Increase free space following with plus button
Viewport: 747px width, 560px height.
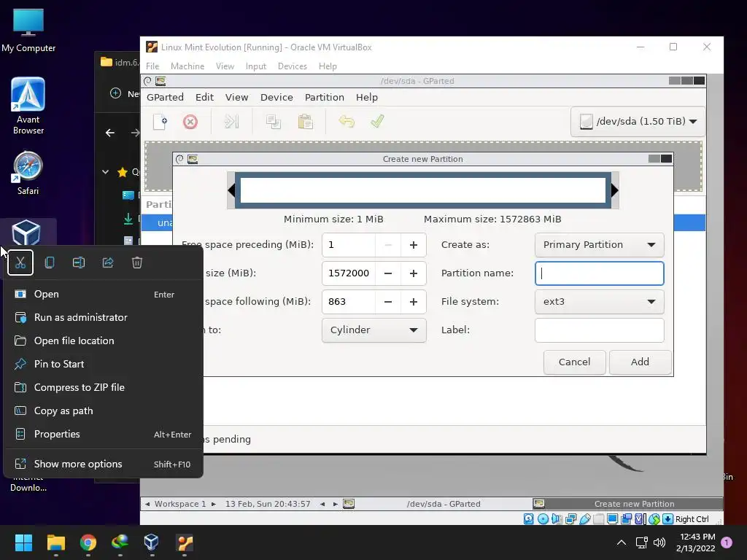414,301
